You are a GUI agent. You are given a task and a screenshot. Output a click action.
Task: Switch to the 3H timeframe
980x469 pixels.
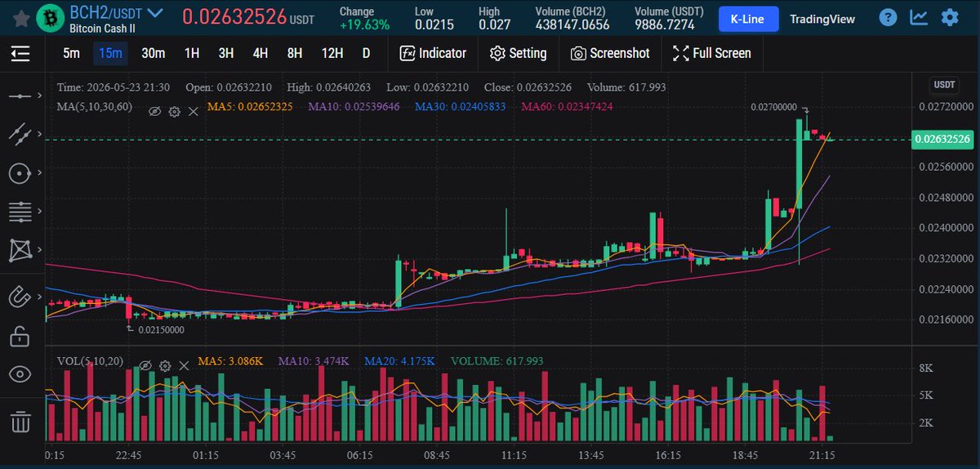tap(226, 53)
